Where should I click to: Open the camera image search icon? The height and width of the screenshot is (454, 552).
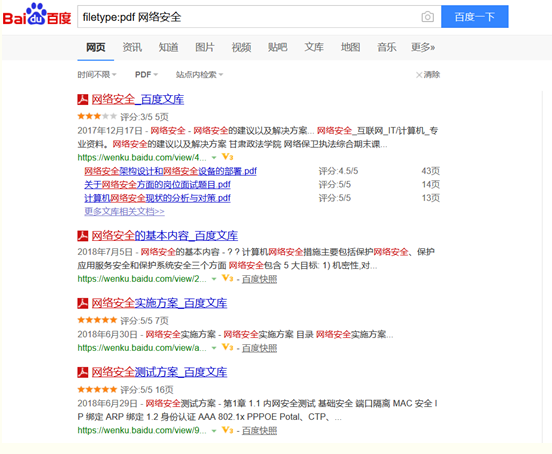[x=427, y=17]
